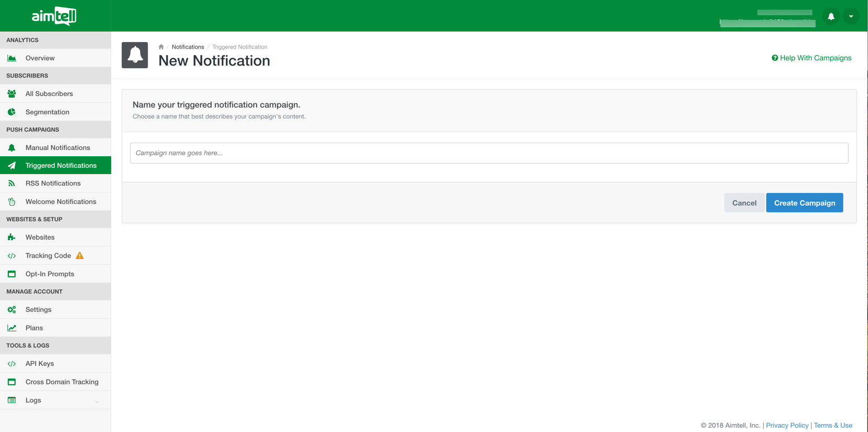The height and width of the screenshot is (432, 868).
Task: Open the Help With Campaigns link
Action: tap(811, 58)
